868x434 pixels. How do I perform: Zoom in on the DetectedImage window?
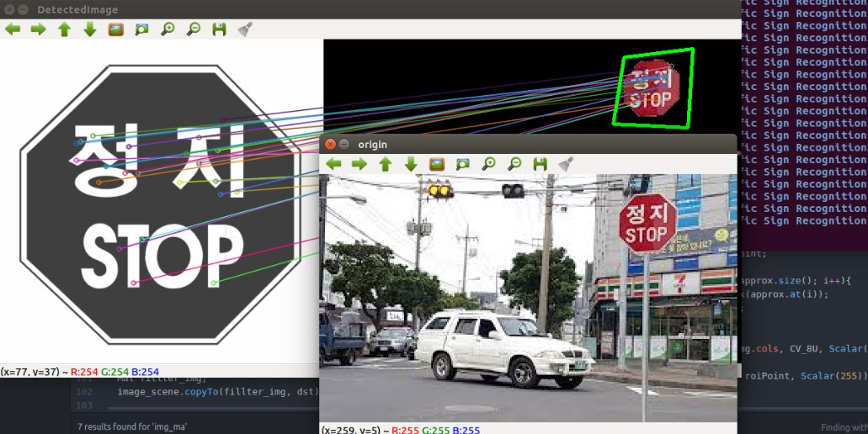168,29
